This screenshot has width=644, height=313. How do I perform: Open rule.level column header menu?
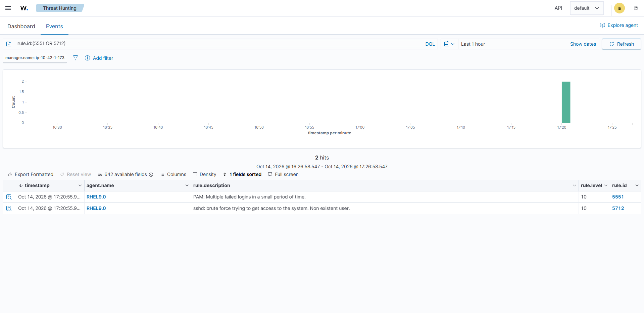click(x=606, y=186)
